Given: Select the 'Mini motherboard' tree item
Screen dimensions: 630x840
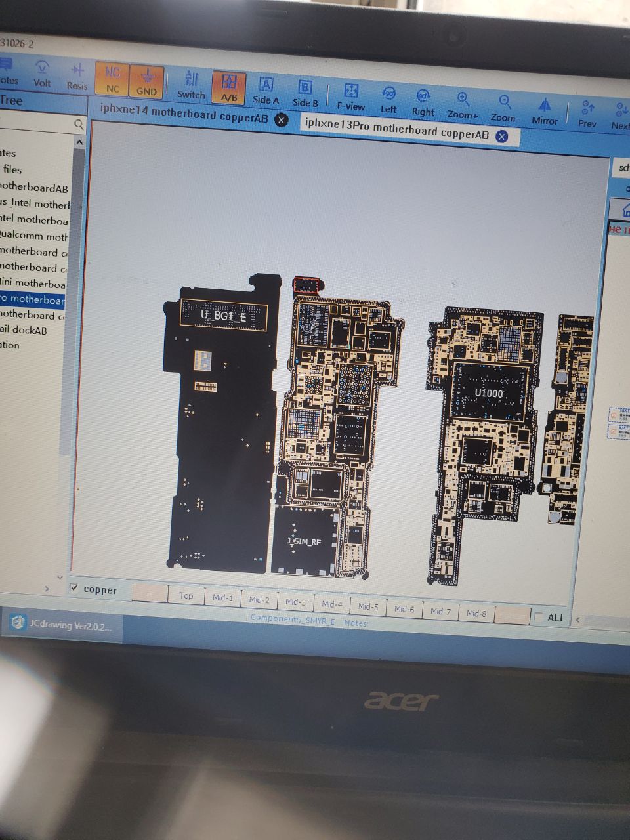Looking at the screenshot, I should click(x=33, y=283).
